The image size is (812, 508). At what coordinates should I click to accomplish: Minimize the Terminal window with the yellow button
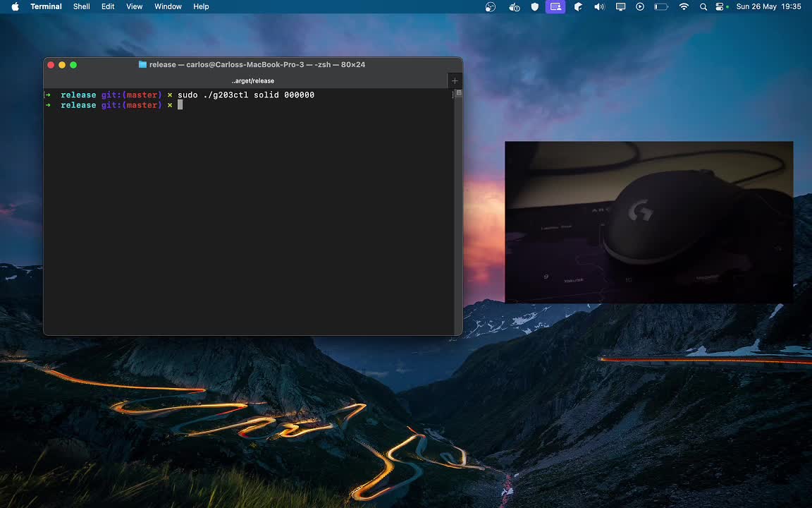(x=62, y=65)
